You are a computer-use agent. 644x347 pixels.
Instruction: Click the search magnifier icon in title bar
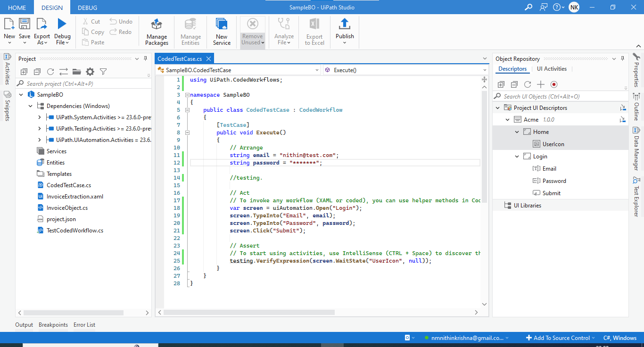[528, 7]
